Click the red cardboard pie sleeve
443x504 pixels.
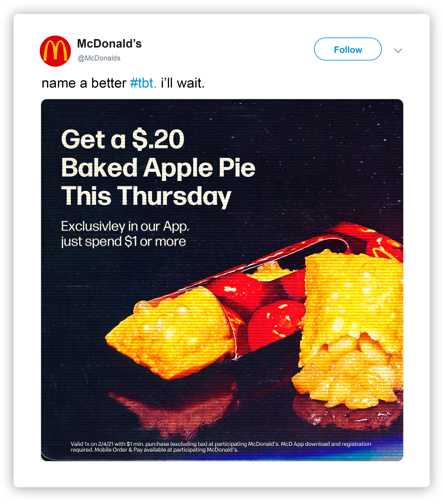click(x=271, y=296)
